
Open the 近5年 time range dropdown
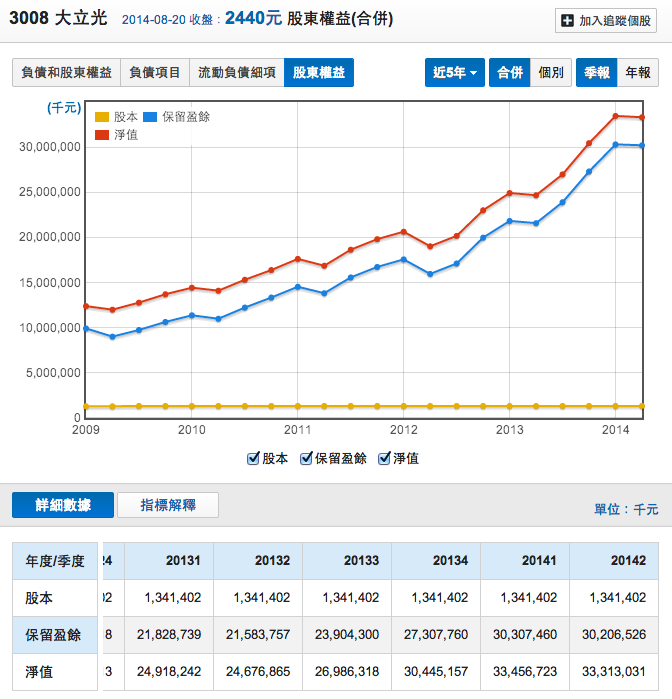tap(455, 73)
